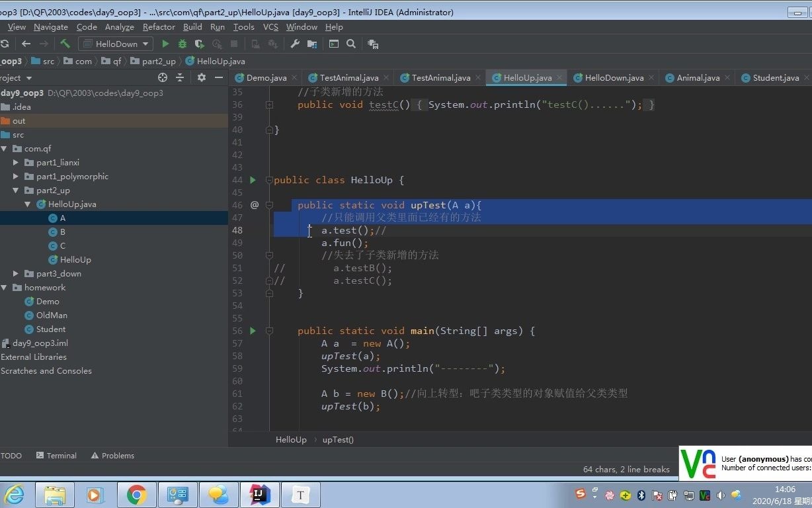Screen dimensions: 812x508
Task: Open Project panel settings gear icon
Action: pyautogui.click(x=201, y=77)
